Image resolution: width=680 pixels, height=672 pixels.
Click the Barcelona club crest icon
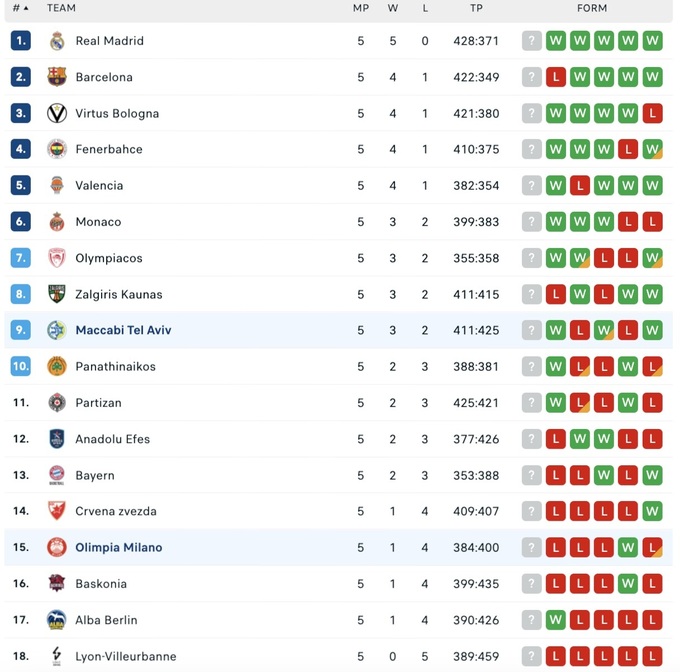pyautogui.click(x=57, y=77)
